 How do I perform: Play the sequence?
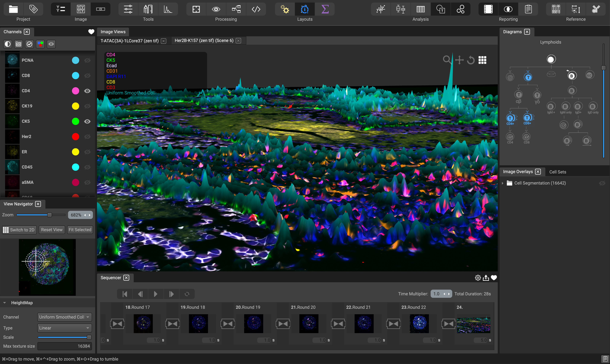tap(155, 294)
